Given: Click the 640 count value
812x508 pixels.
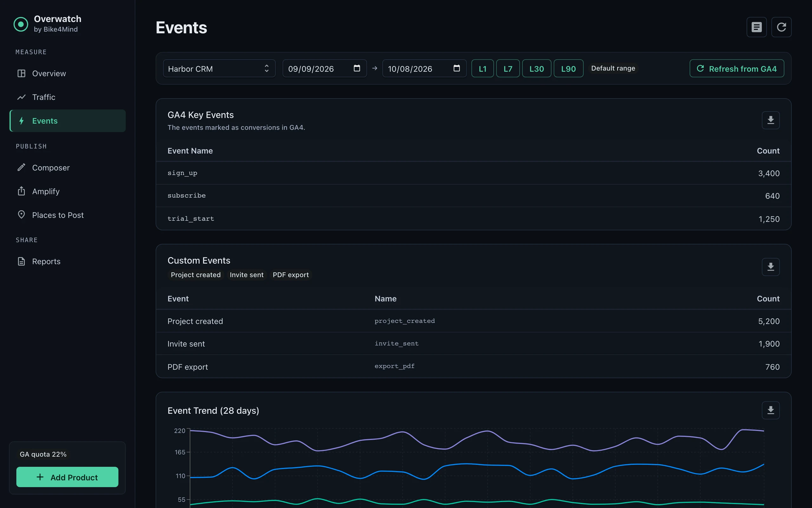Looking at the screenshot, I should pyautogui.click(x=772, y=196).
